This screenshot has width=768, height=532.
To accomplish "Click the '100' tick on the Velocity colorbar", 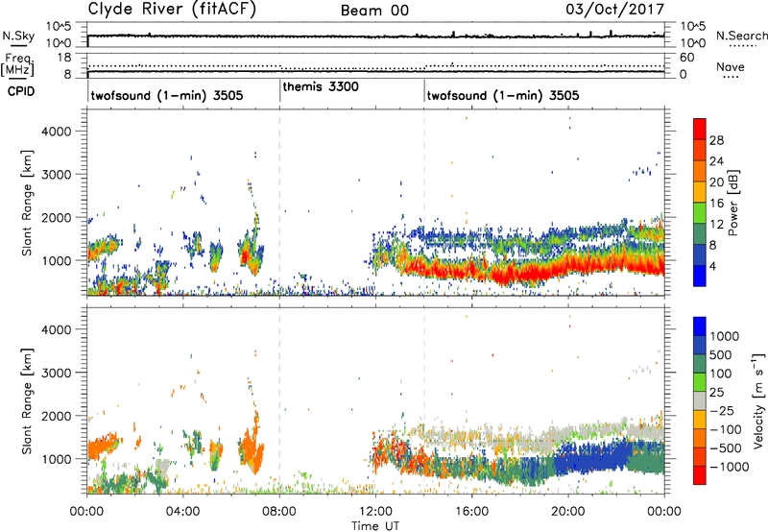I will [x=721, y=374].
